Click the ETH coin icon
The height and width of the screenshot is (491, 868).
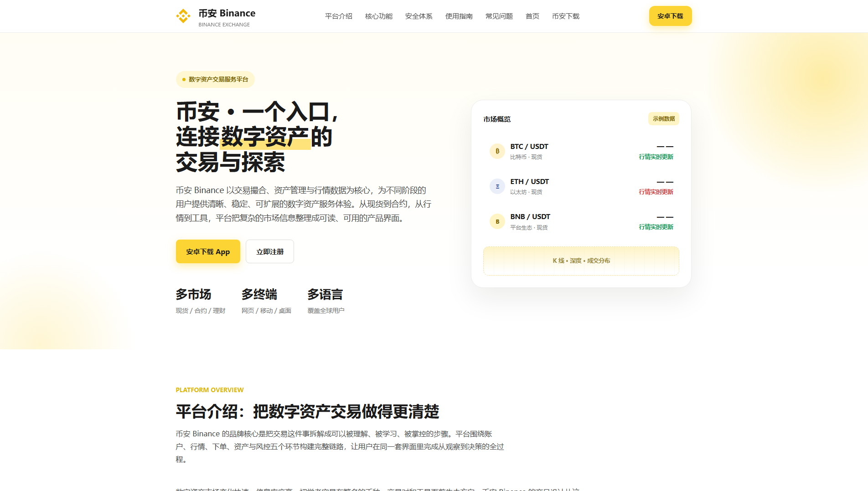(x=497, y=186)
